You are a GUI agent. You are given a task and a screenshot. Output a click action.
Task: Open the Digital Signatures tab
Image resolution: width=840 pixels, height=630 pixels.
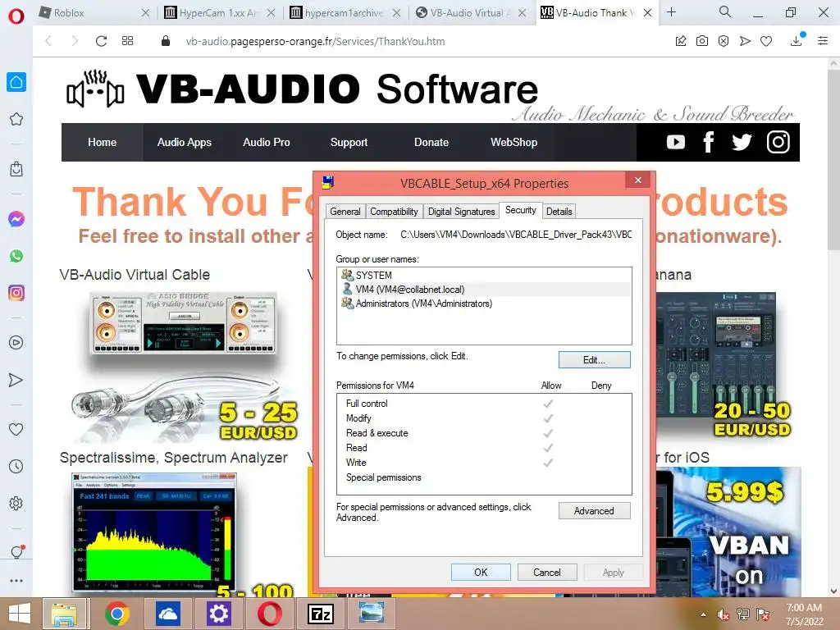pos(461,211)
